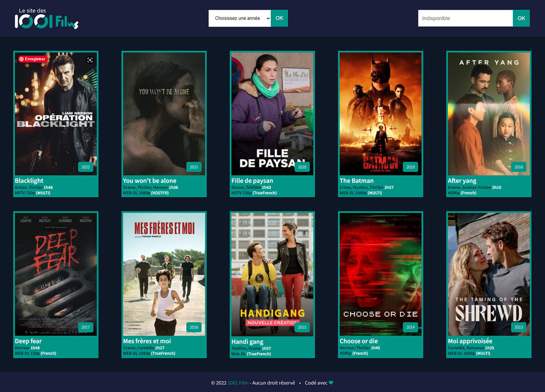Open the Mes frères et moi poster
Image resolution: width=545 pixels, height=392 pixels.
tap(164, 274)
